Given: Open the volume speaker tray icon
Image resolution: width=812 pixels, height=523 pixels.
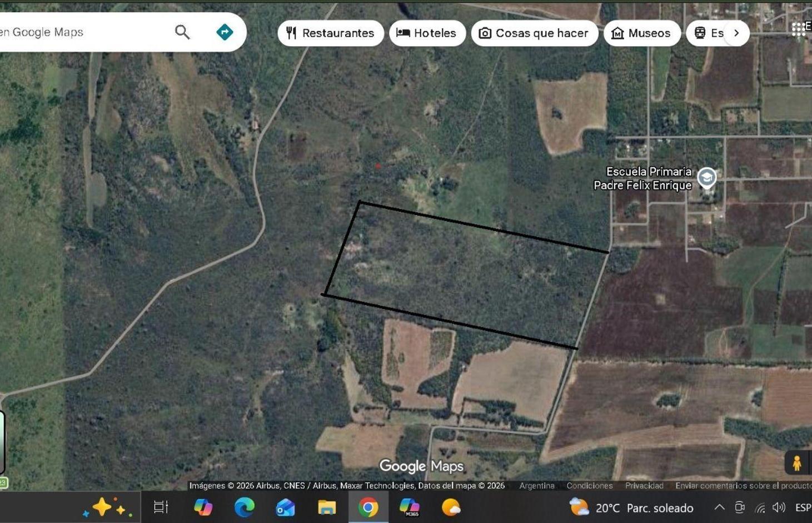Looking at the screenshot, I should 779,507.
